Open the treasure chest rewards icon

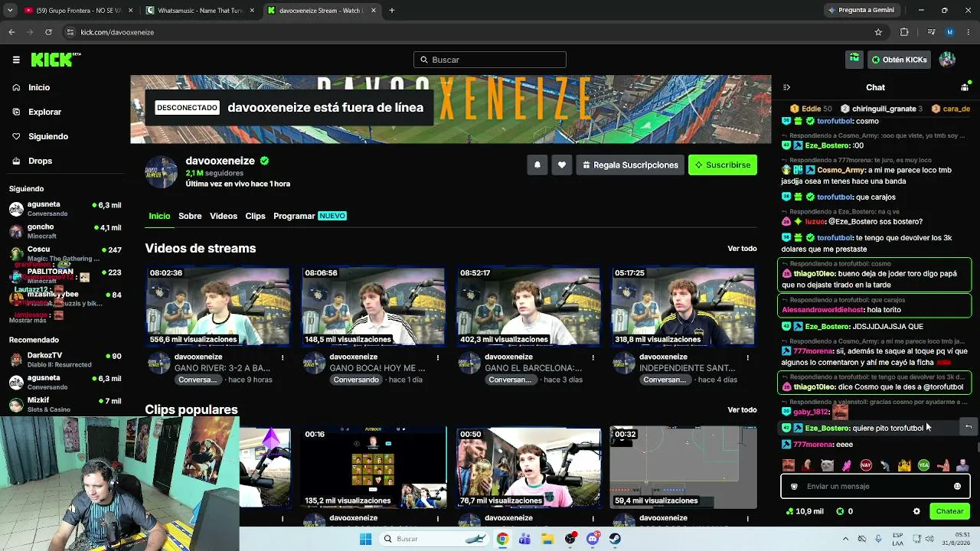[x=854, y=59]
